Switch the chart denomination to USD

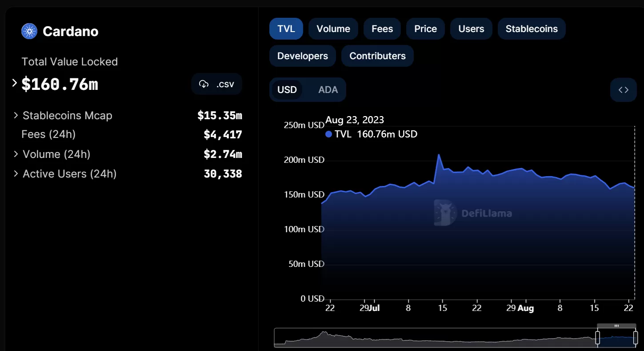click(287, 90)
